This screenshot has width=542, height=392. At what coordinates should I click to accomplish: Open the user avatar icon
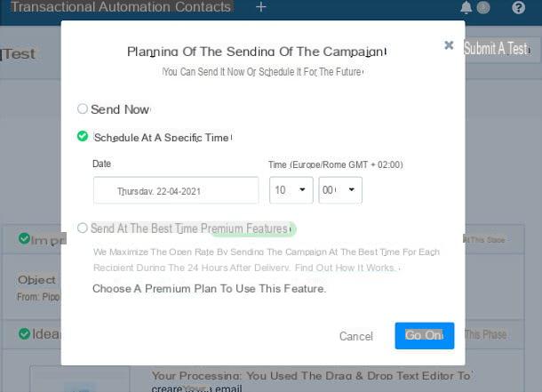483,7
